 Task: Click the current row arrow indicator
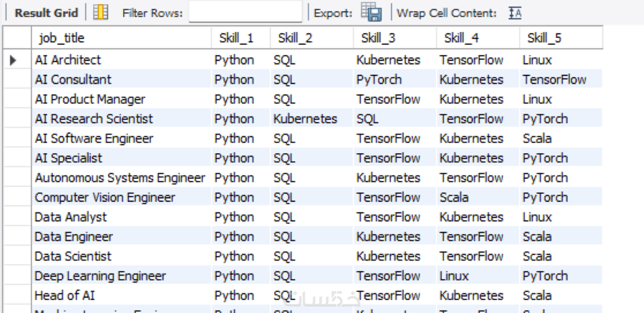click(x=14, y=60)
